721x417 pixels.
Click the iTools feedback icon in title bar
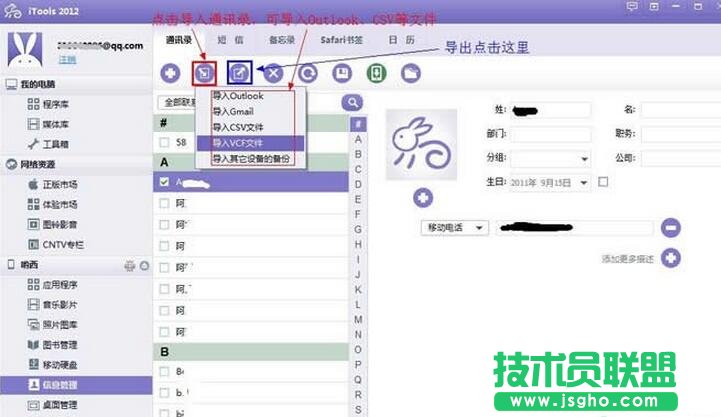[632, 6]
